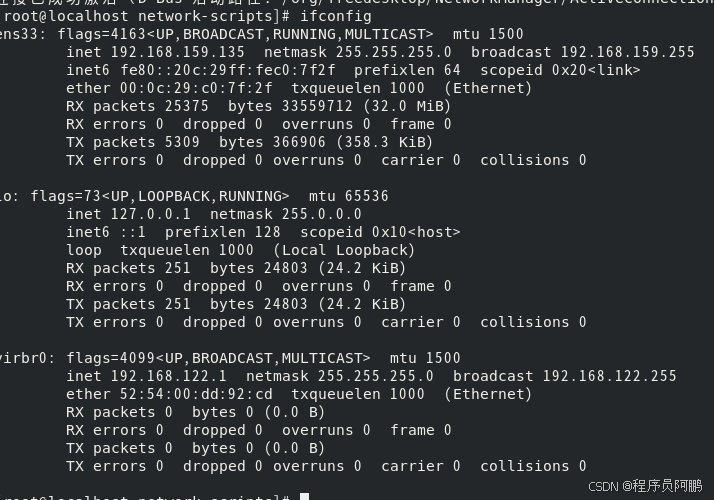Click the IP address 192.168.159.135
The image size is (714, 500).
178,52
